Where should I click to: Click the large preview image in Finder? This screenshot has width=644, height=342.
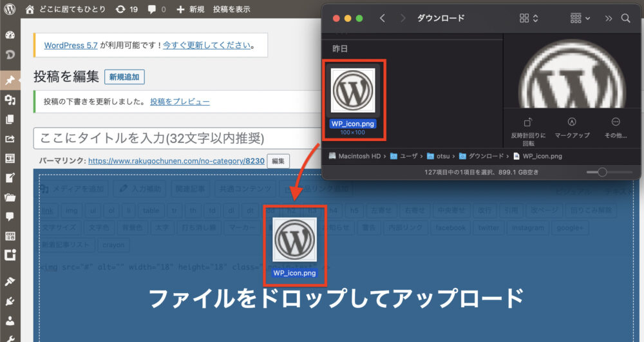pos(572,74)
